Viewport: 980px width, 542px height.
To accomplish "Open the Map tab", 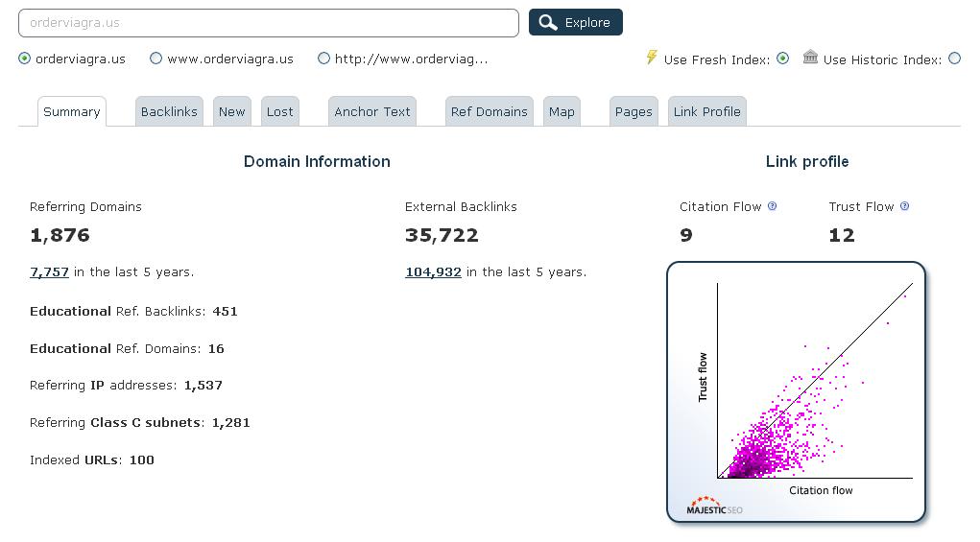I will click(x=562, y=112).
